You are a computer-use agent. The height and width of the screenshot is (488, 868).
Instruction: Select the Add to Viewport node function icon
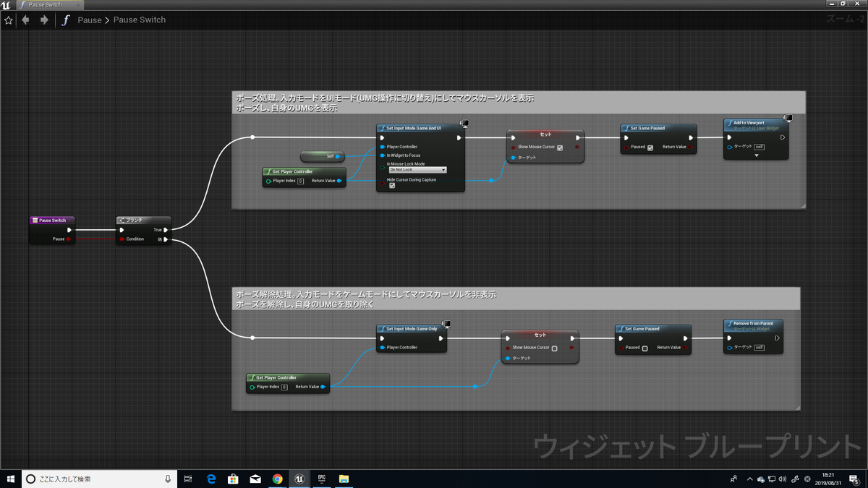click(731, 123)
